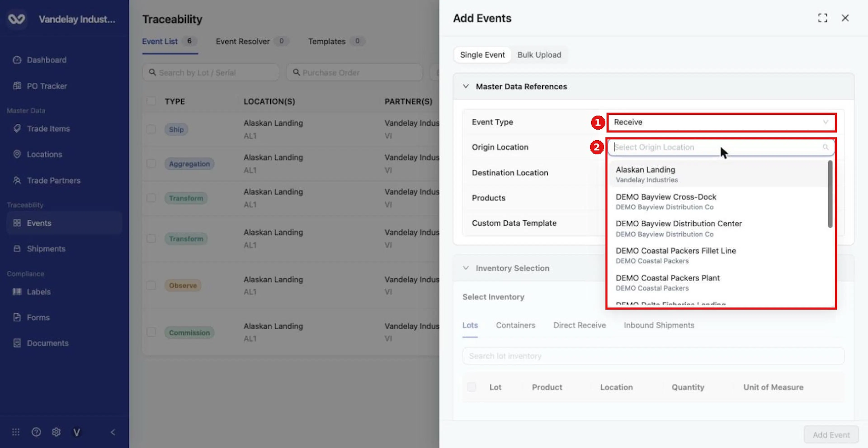
Task: Open the help question mark icon
Action: (x=36, y=432)
